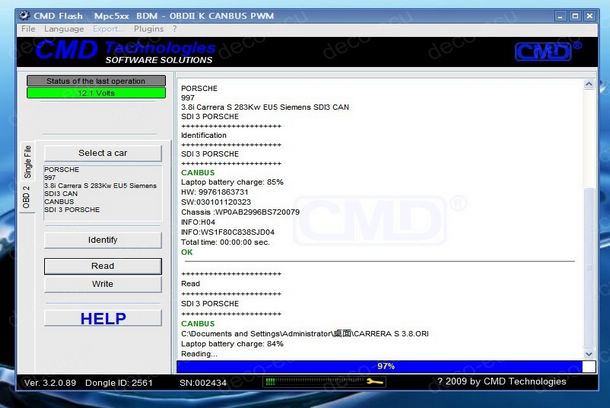The width and height of the screenshot is (610, 408).
Task: Switch to the OBD 2 tab
Action: 26,197
